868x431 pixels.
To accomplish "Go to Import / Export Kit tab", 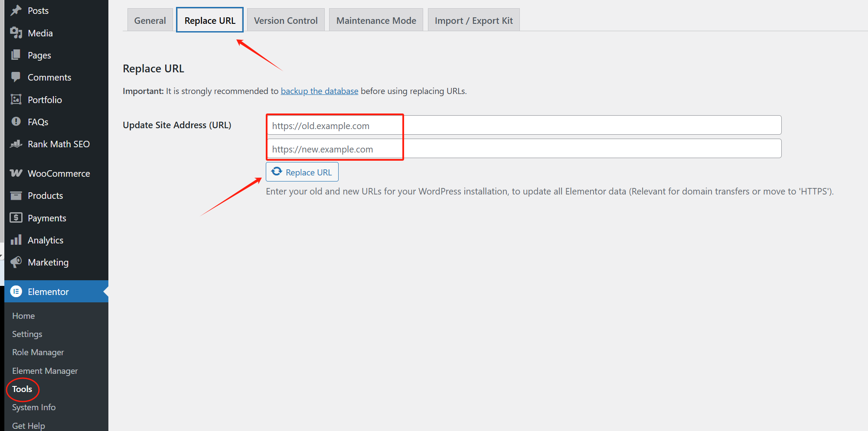I will (x=473, y=20).
